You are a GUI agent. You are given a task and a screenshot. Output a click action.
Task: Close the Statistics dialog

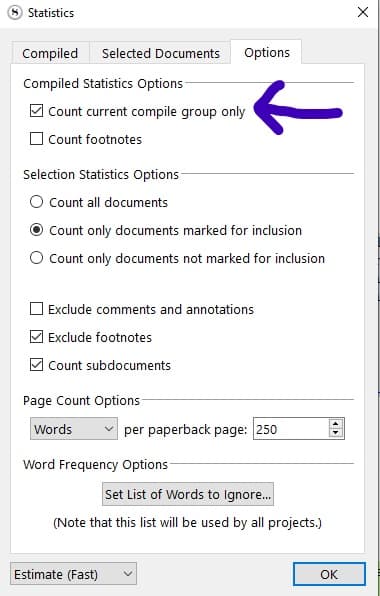point(363,12)
